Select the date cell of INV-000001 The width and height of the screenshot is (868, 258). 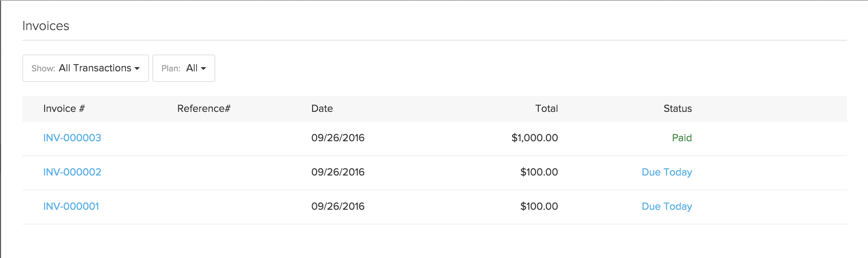coord(338,206)
